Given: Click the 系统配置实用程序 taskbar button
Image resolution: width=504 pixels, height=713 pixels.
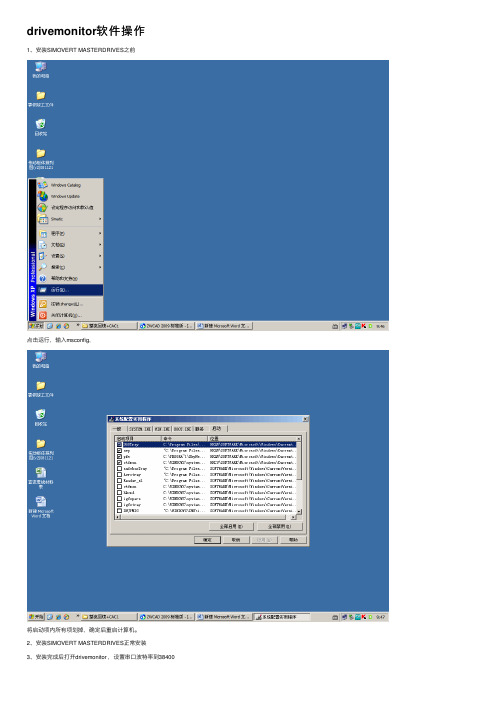Looking at the screenshot, I should pyautogui.click(x=281, y=617).
